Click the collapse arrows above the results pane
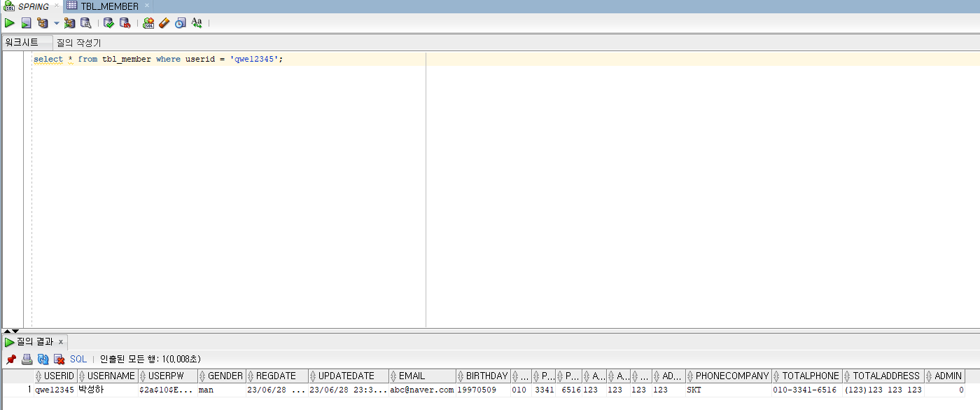 12,331
